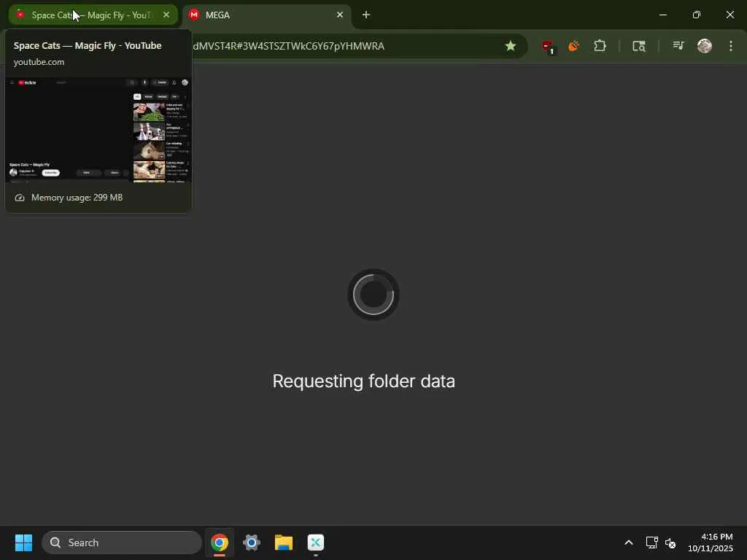Click the address bar URL
Screen dimensions: 747x560
tap(289, 46)
